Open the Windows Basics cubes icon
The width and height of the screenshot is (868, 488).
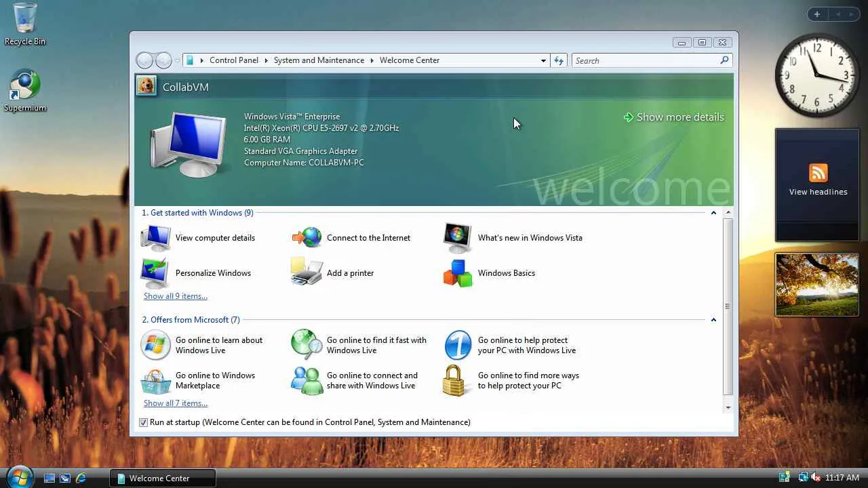tap(458, 273)
